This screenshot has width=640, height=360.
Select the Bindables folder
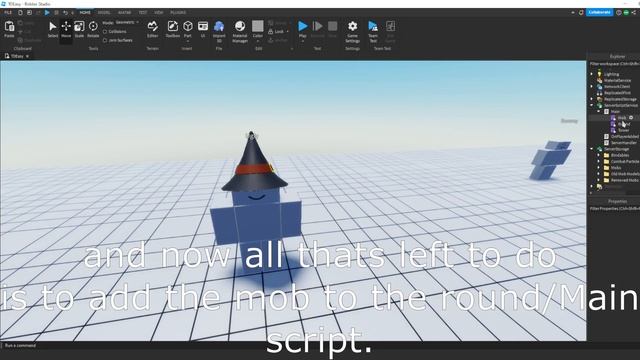[620, 155]
